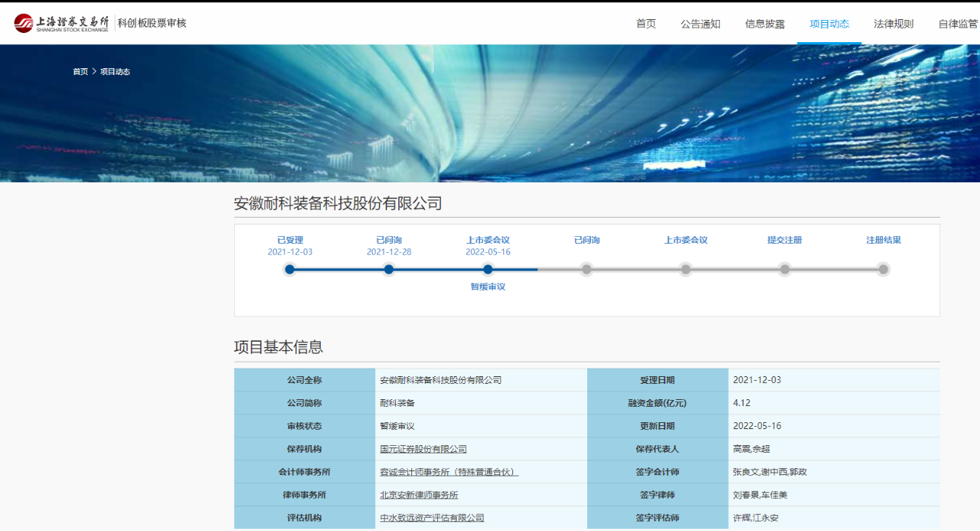Click the signing appraisers 许辉,江永安
This screenshot has width=980, height=531.
coord(756,518)
